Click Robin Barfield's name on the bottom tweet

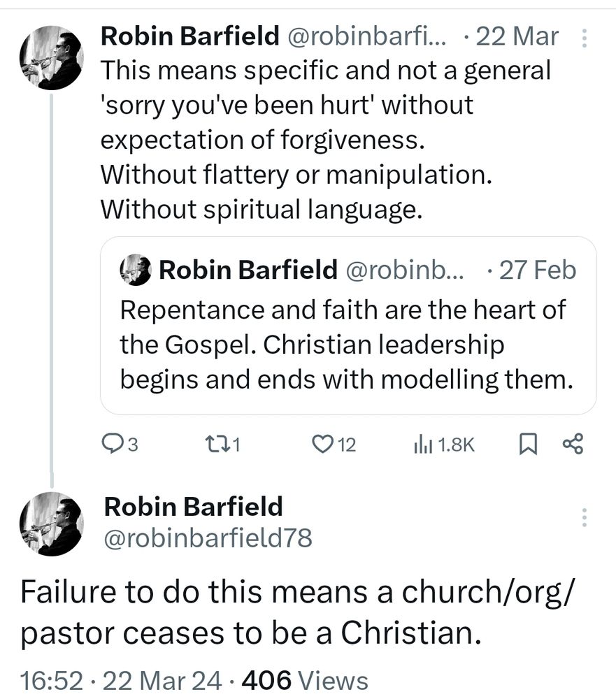pos(193,507)
